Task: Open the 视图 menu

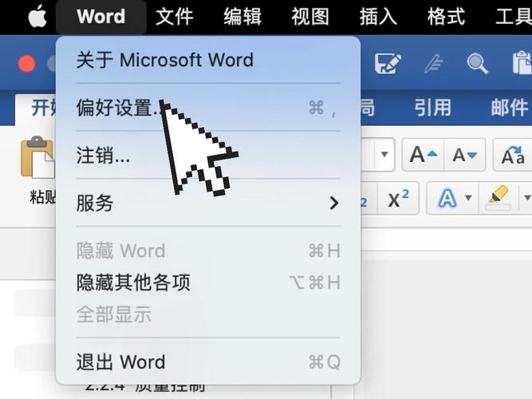Action: click(x=310, y=16)
